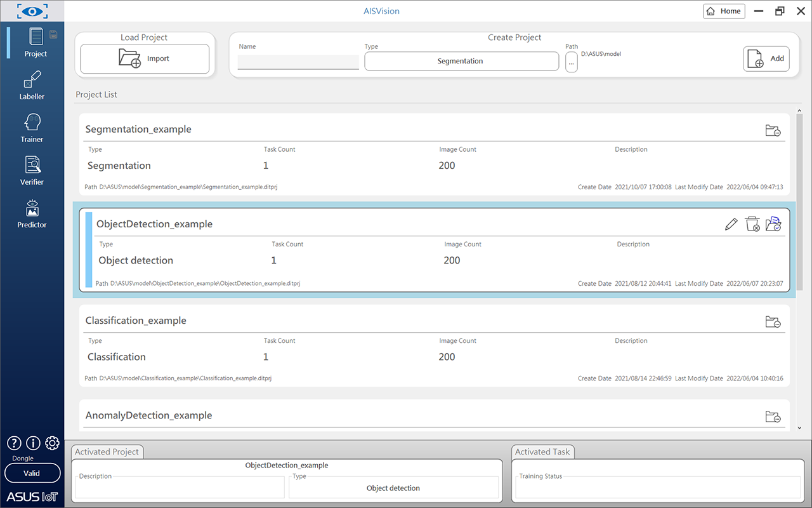This screenshot has height=508, width=812.
Task: Click the AISVision eye logo
Action: 32,11
